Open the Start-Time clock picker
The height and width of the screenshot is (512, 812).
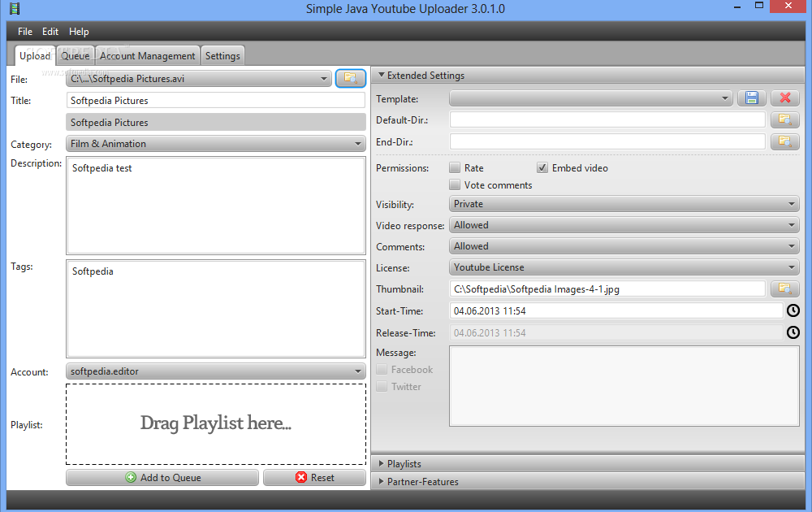pyautogui.click(x=793, y=310)
